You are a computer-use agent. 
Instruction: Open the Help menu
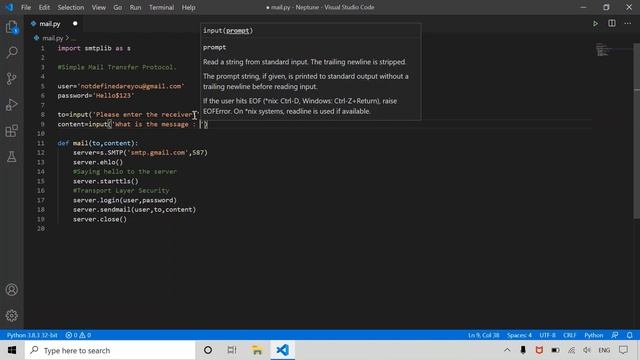tap(188, 7)
